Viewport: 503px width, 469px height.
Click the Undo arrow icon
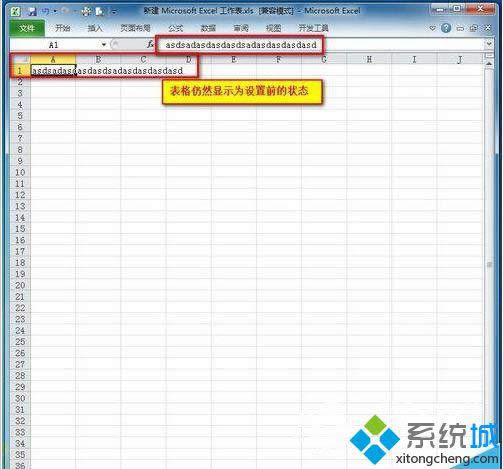click(x=45, y=12)
